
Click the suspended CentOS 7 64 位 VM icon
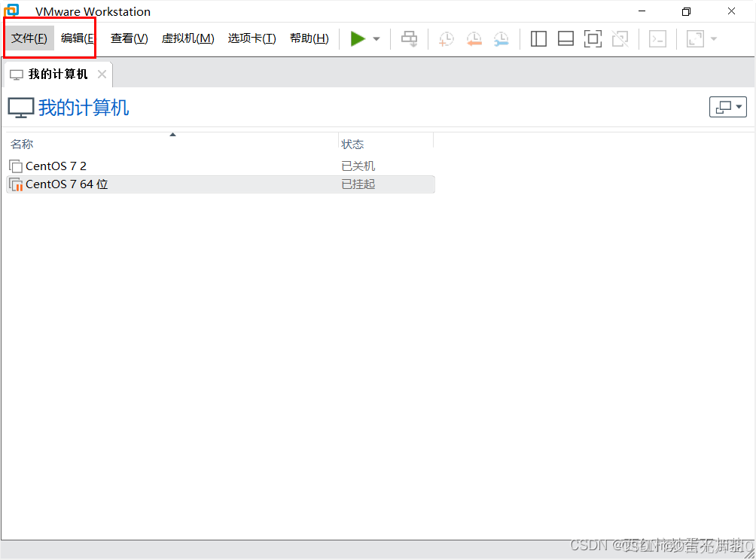point(16,184)
